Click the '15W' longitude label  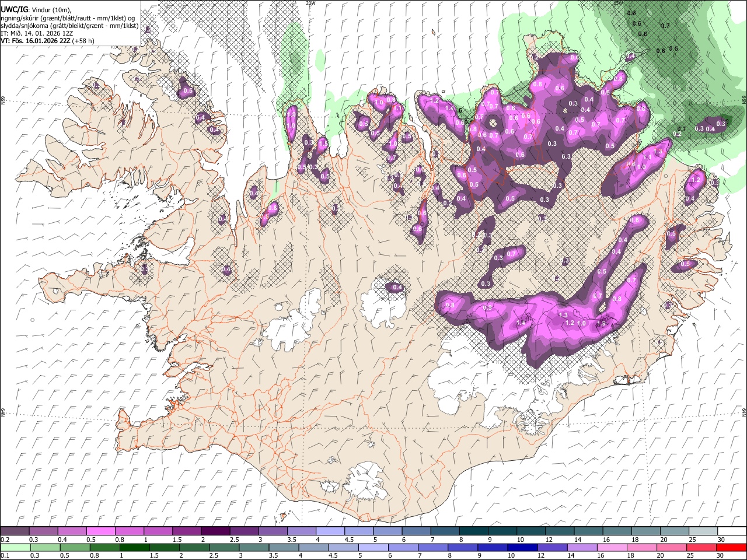619,3
